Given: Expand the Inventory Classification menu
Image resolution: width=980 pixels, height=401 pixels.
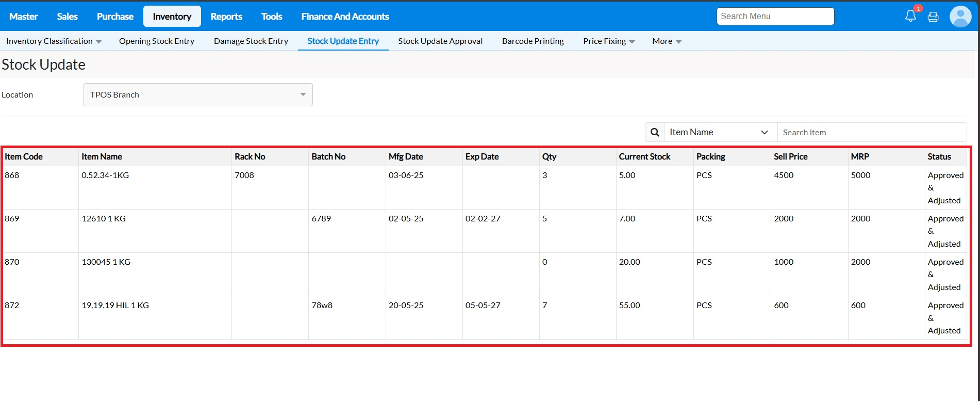Looking at the screenshot, I should coord(54,41).
